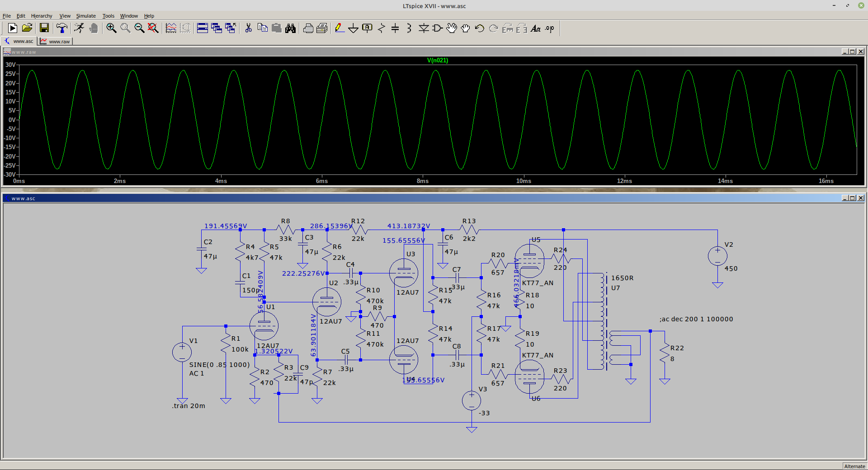Click the 1650R transformer label
The height and width of the screenshot is (470, 868).
pos(622,278)
